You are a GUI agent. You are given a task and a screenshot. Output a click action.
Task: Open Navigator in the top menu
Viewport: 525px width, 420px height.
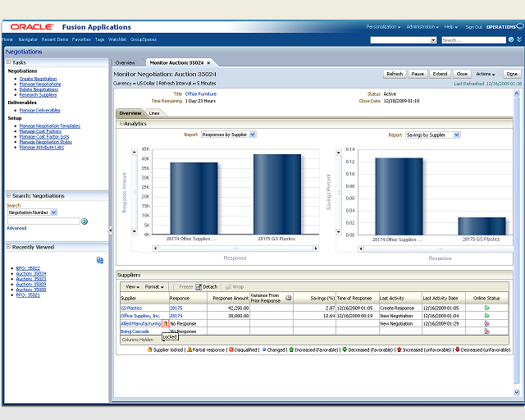[28, 39]
